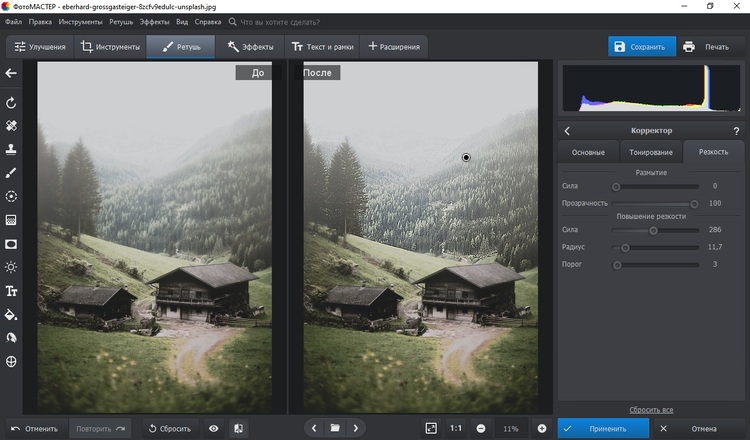Collapse Корректор panel with left chevron

(568, 130)
